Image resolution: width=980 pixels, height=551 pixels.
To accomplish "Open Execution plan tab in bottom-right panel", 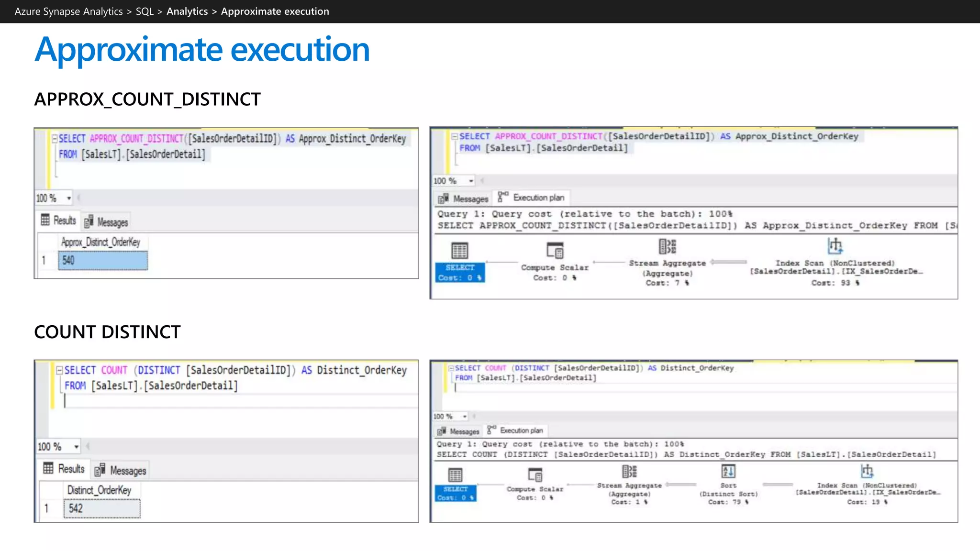I will (x=515, y=430).
